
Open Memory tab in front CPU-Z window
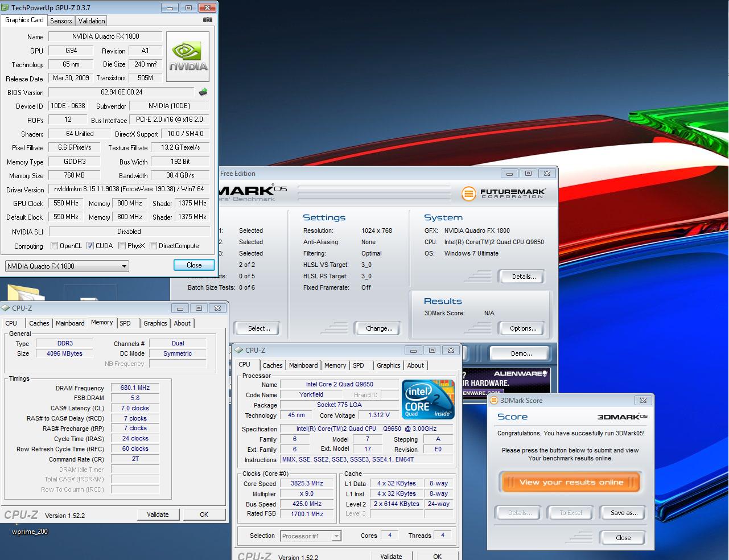coord(335,365)
